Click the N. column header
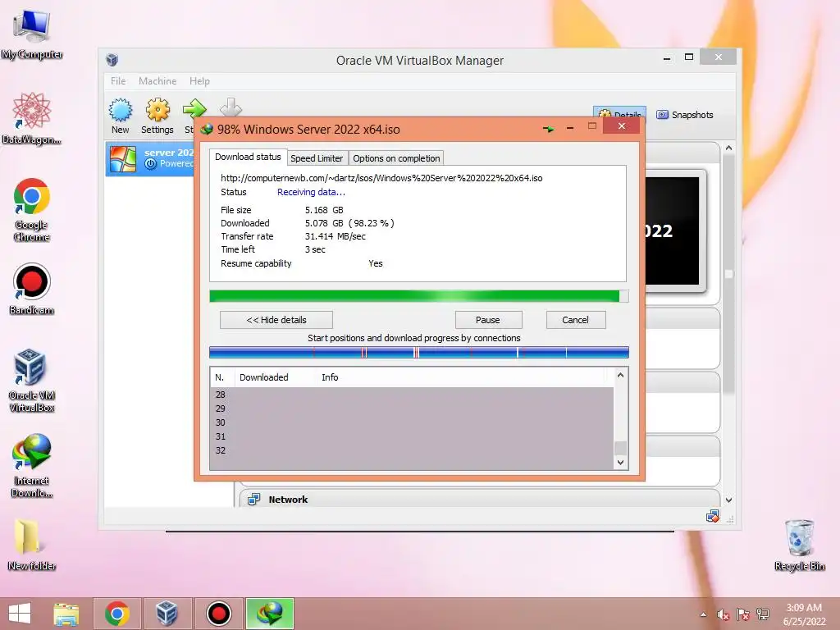 tap(220, 377)
